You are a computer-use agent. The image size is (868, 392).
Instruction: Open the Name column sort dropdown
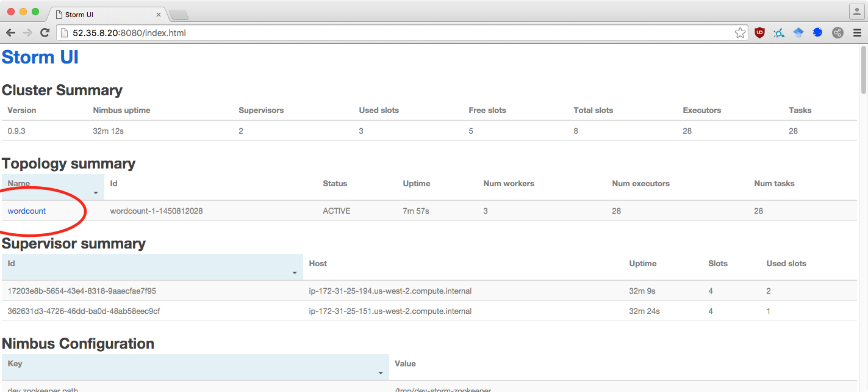click(x=96, y=191)
